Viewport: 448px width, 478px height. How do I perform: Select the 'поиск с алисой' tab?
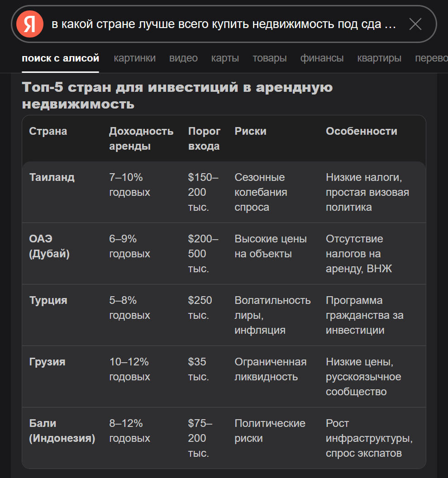pyautogui.click(x=60, y=58)
